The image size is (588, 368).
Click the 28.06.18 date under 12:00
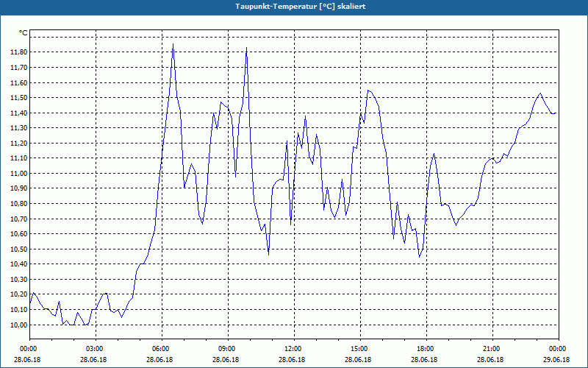coord(292,359)
